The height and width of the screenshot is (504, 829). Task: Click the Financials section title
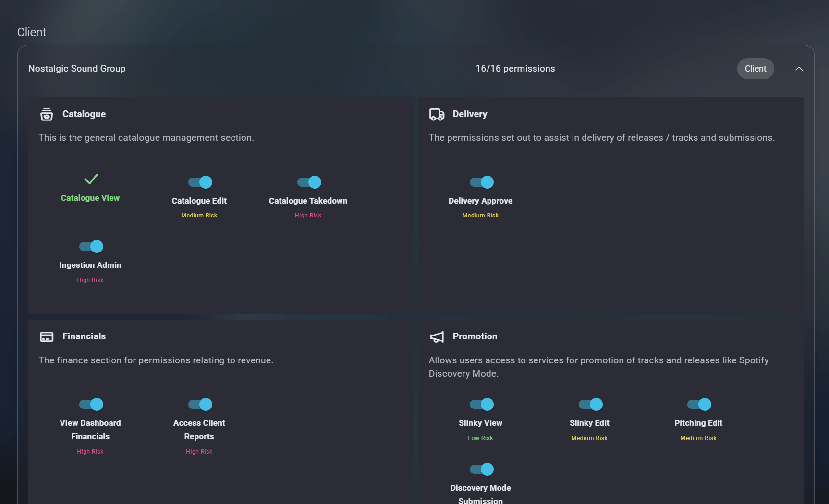(84, 336)
